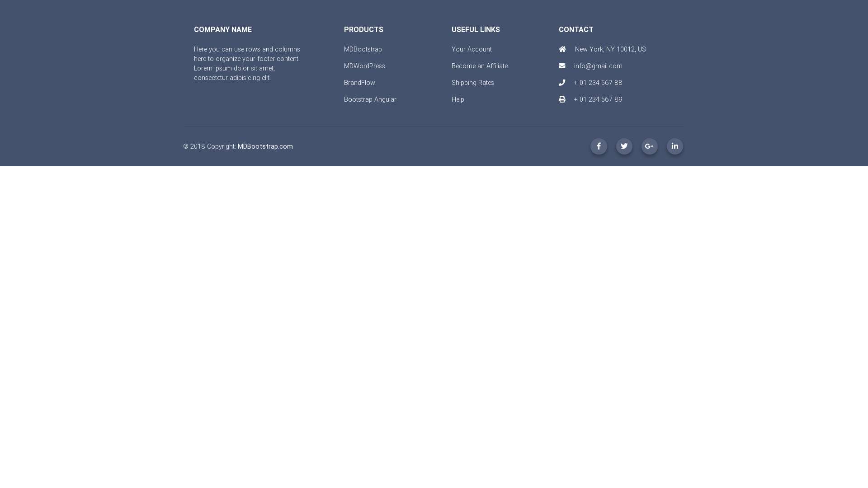Click the New York, NY 10012, US address

[x=610, y=49]
